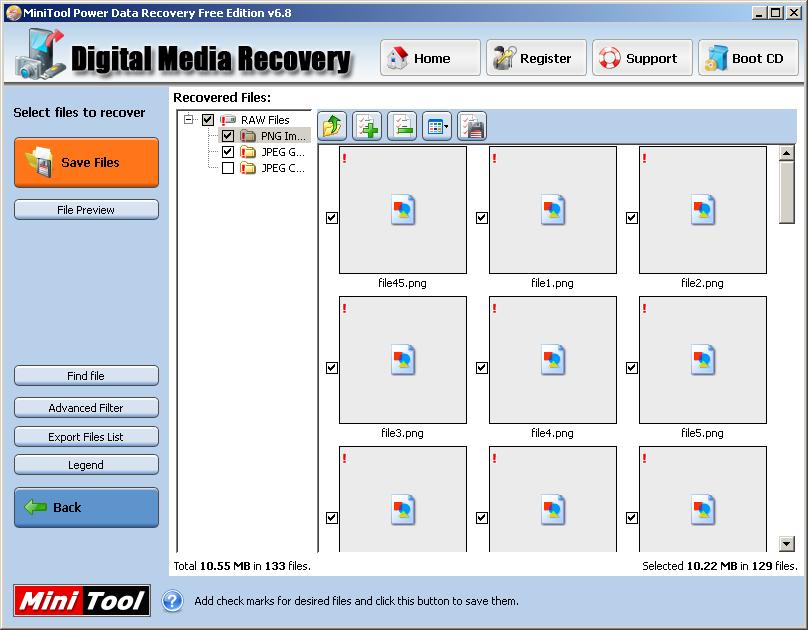The width and height of the screenshot is (808, 630).
Task: Click the RAW Files drive icon
Action: (228, 120)
